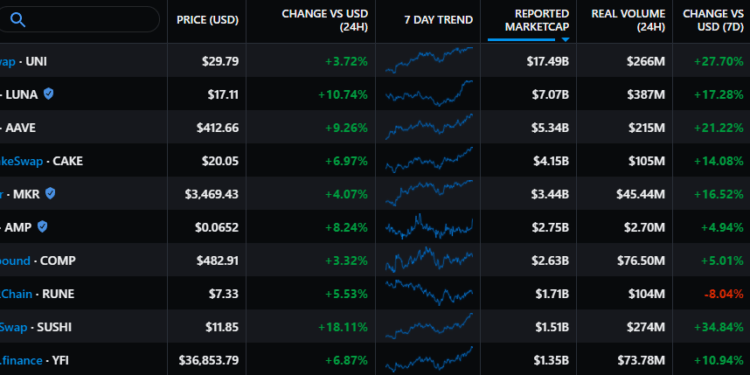The width and height of the screenshot is (750, 375).
Task: Sort by the Reported Marketcap header
Action: click(x=537, y=20)
